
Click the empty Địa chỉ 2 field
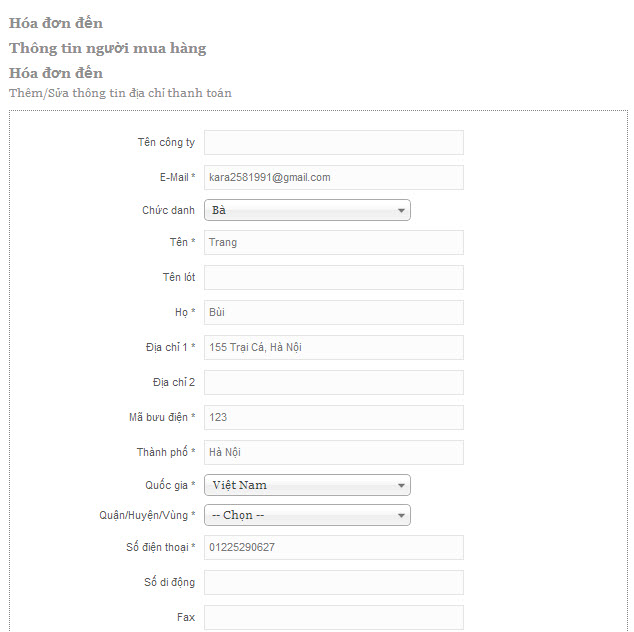[x=334, y=382]
